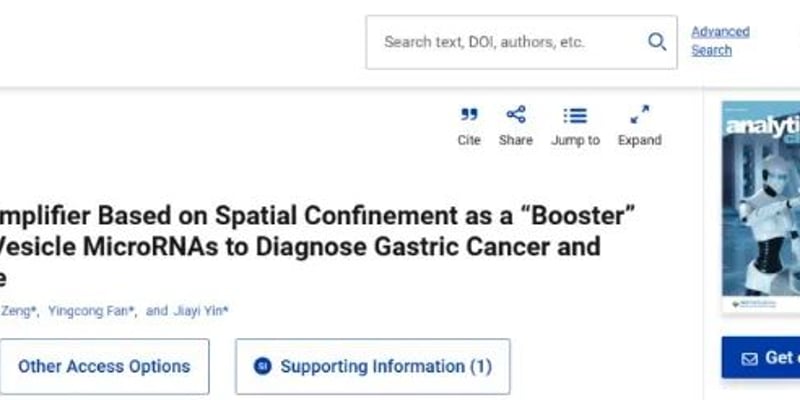
Task: Click the article title mentioning Gastric Cancer
Action: pos(300,246)
